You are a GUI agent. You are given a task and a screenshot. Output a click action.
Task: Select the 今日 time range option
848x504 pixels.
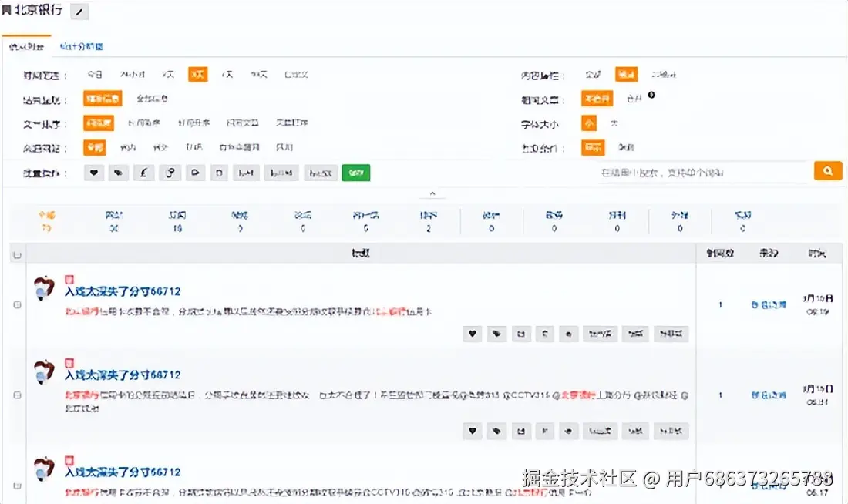(x=95, y=75)
